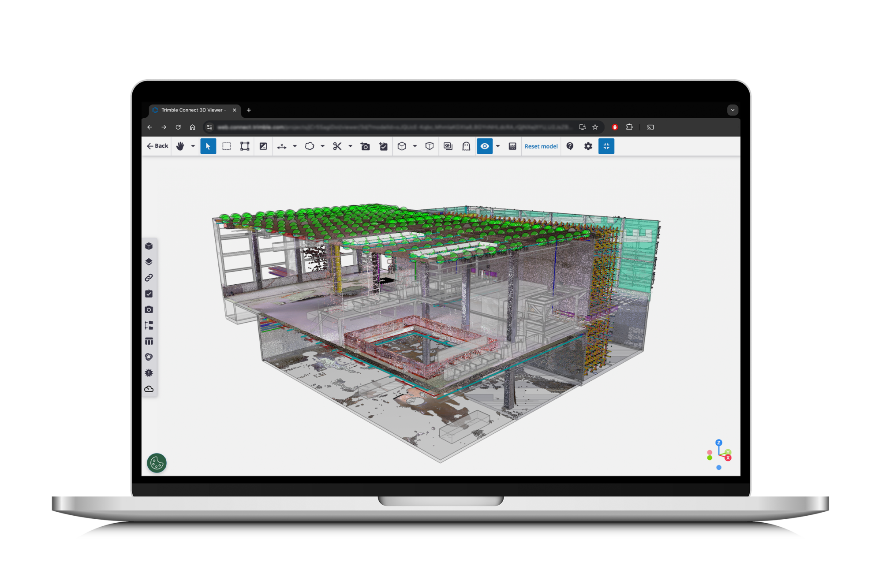882x588 pixels.
Task: Click the measure/dimension tool
Action: pos(283,146)
